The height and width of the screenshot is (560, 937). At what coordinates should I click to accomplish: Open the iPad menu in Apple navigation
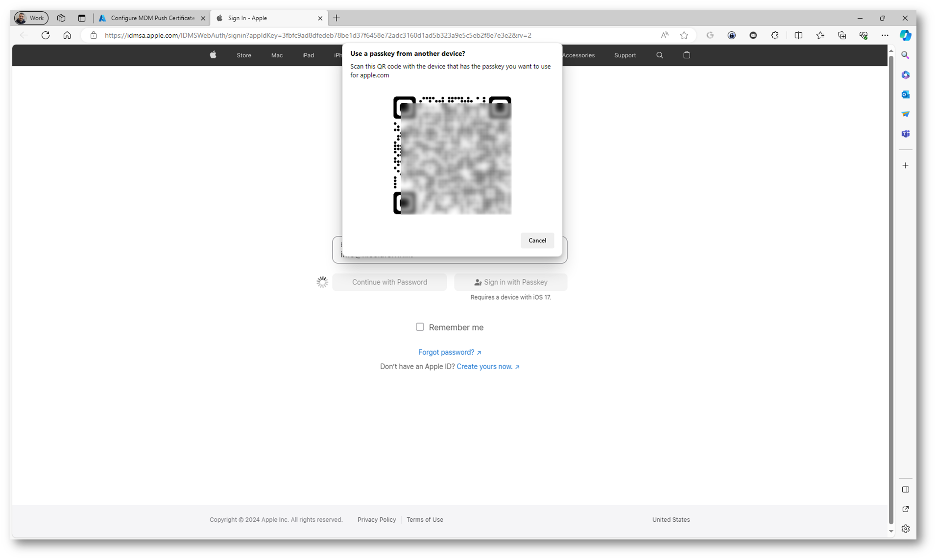pyautogui.click(x=308, y=55)
